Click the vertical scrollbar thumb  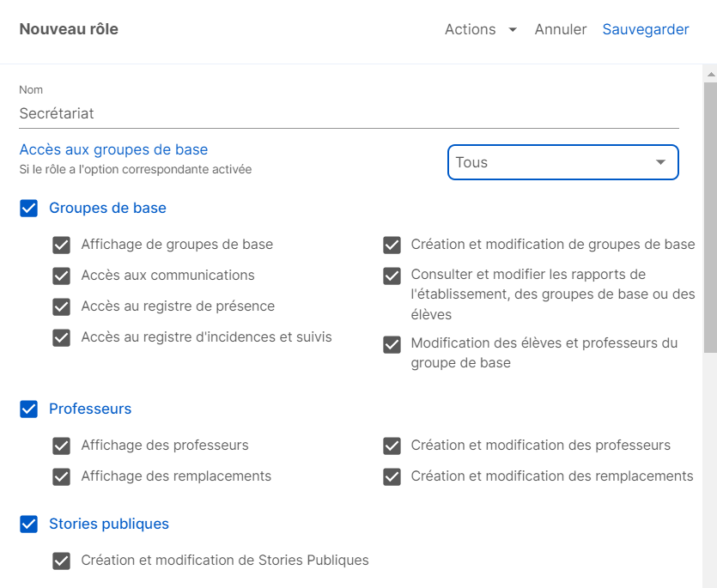click(x=711, y=217)
